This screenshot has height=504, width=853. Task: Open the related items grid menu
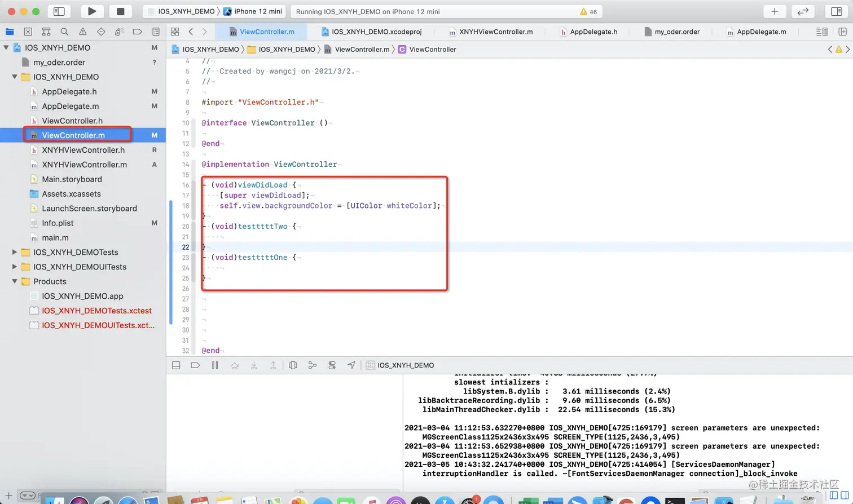pos(175,32)
